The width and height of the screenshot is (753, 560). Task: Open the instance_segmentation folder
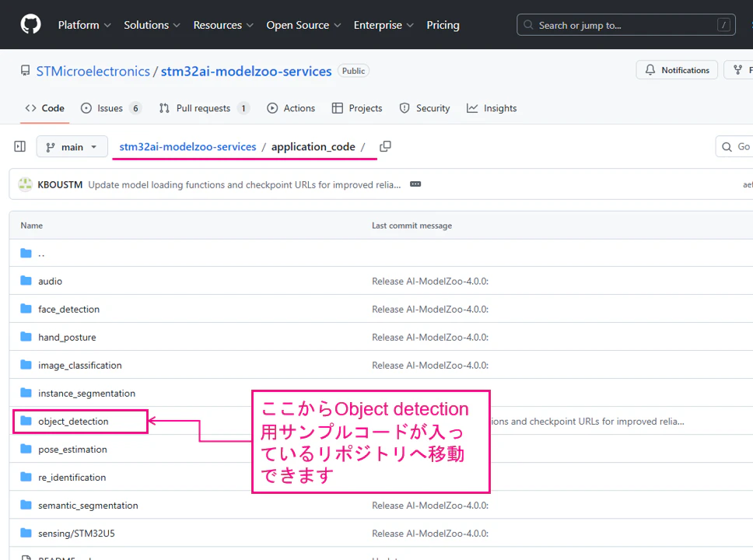click(x=87, y=394)
